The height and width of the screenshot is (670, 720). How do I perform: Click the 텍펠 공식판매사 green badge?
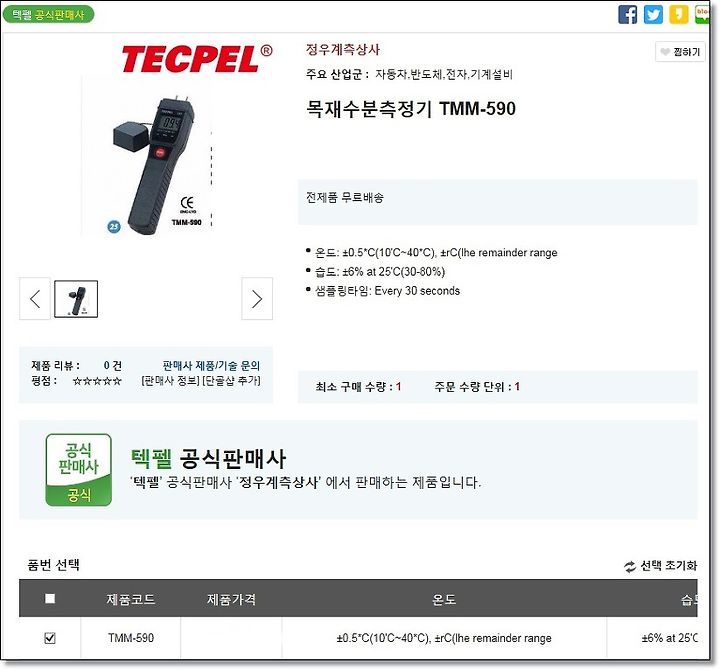(x=48, y=15)
